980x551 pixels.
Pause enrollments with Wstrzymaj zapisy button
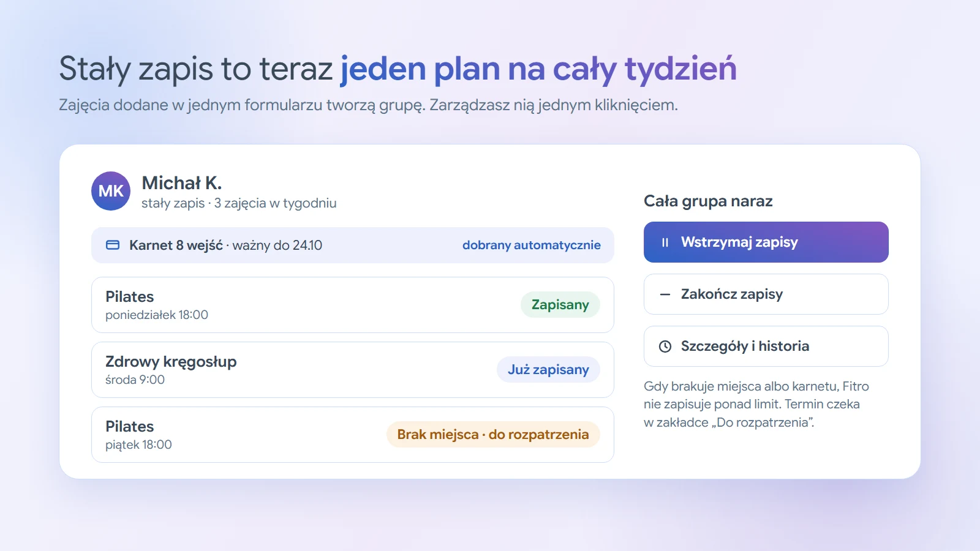point(766,242)
